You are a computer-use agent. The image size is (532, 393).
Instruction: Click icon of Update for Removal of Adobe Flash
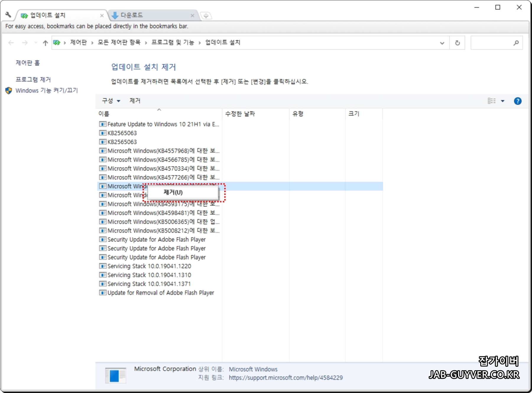point(103,293)
